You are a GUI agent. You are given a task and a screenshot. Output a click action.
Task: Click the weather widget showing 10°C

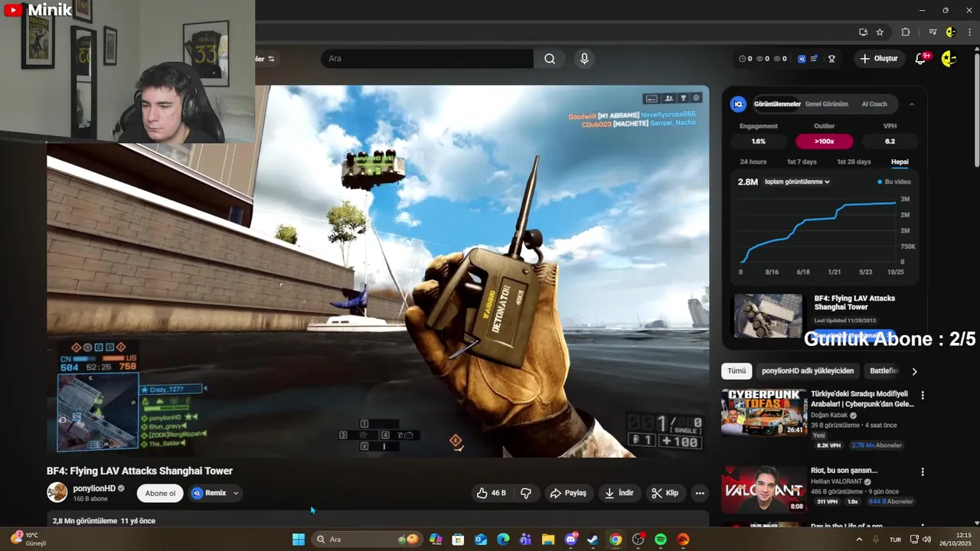point(28,540)
